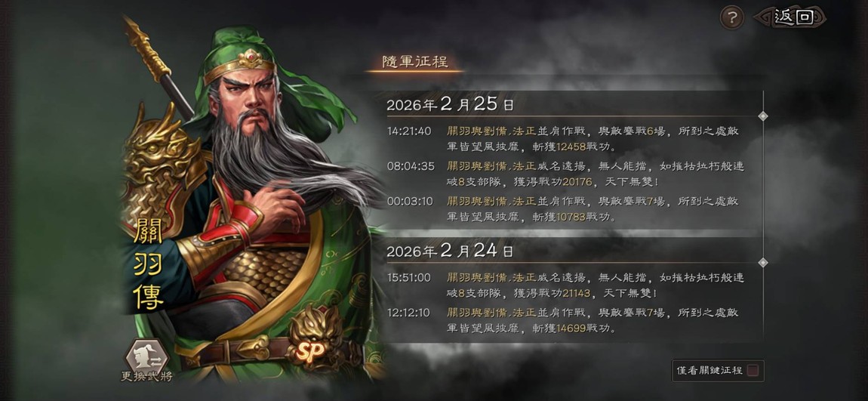
Task: Click the diamond marker beside February 25
Action: (x=763, y=116)
